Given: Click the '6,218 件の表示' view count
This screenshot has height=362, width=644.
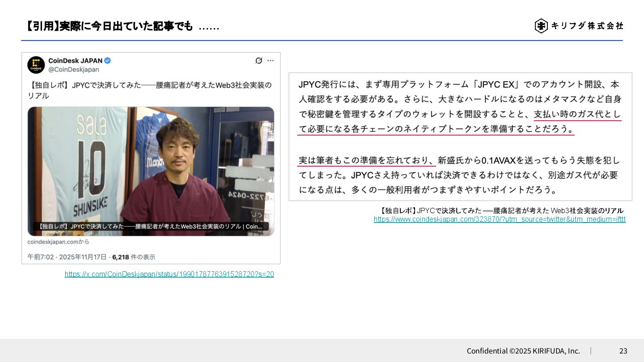Looking at the screenshot, I should (134, 257).
